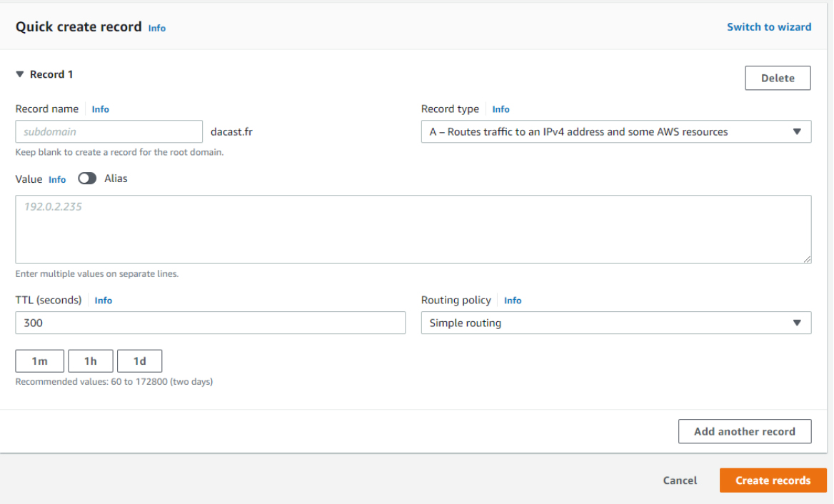Set TTL to one hour using 1h
The height and width of the screenshot is (504, 834).
point(90,361)
